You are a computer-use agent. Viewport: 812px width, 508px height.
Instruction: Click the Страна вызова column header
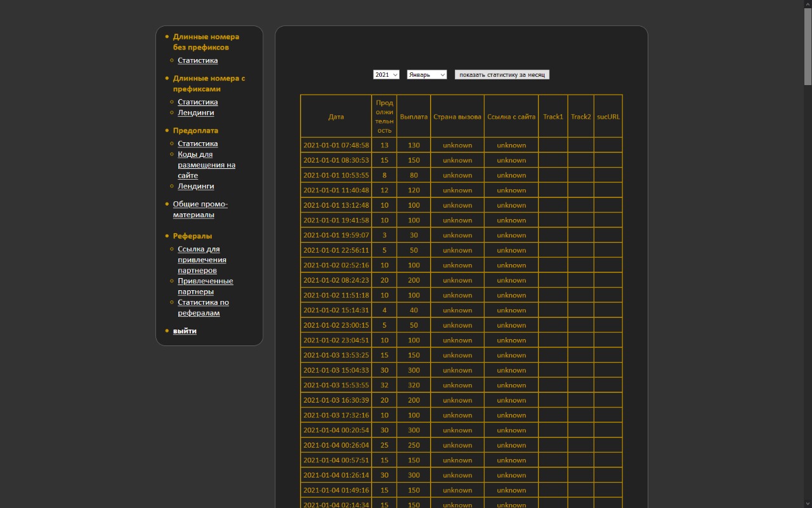tap(457, 117)
